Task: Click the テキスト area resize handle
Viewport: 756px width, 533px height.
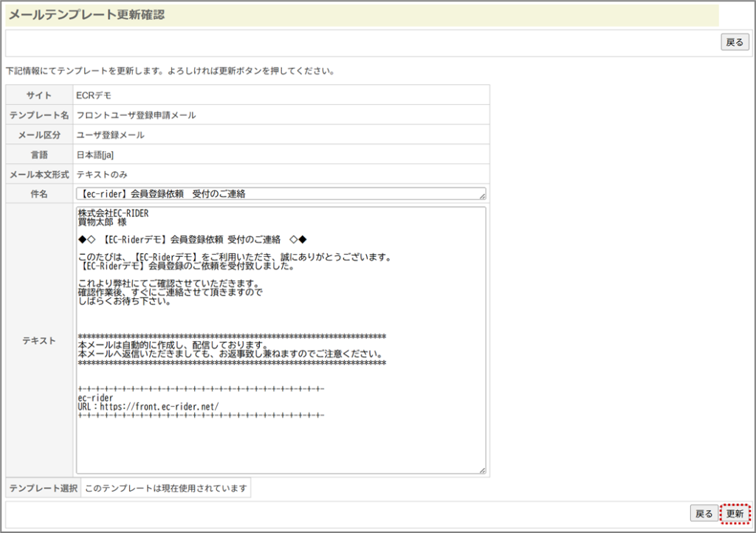Action: coord(483,470)
